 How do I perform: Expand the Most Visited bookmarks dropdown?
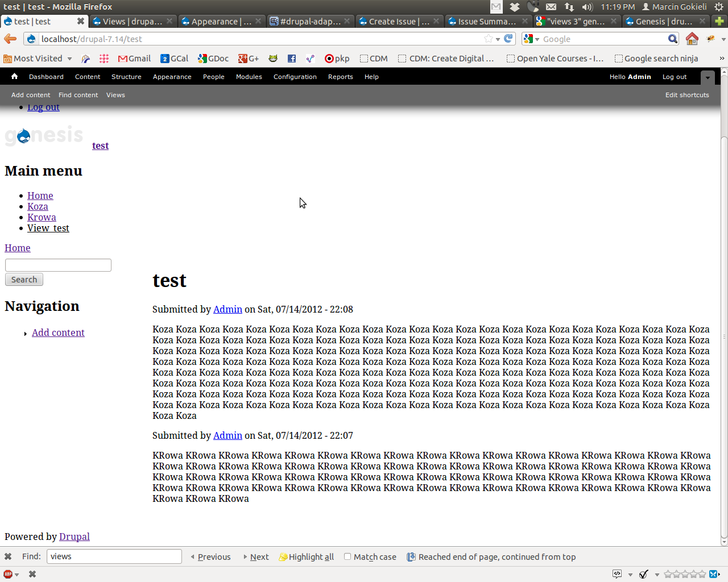(69, 59)
